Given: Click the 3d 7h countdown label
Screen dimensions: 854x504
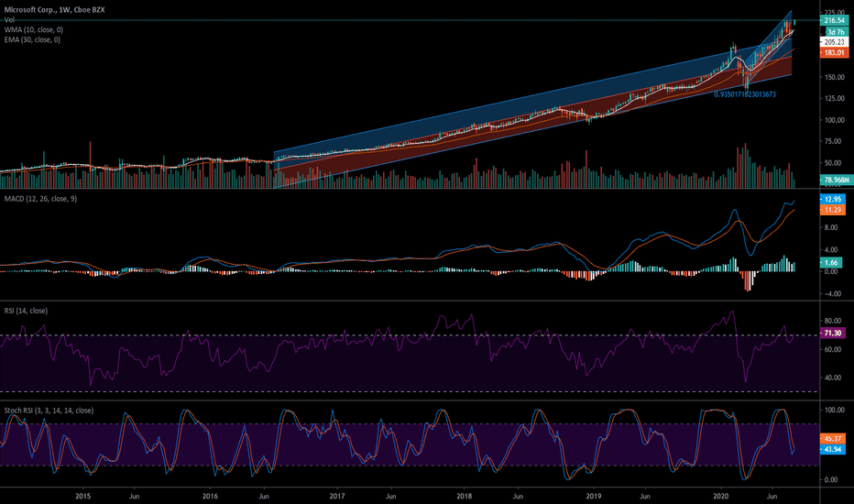Looking at the screenshot, I should [836, 32].
